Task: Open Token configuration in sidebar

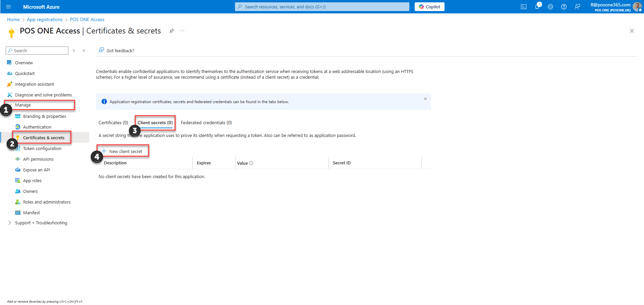Action: [42, 148]
